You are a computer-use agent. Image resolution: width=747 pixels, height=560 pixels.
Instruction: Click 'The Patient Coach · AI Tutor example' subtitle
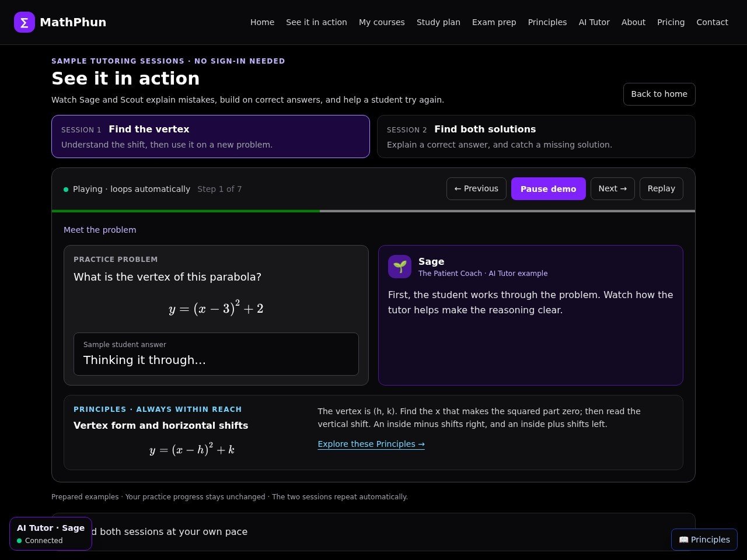point(483,274)
